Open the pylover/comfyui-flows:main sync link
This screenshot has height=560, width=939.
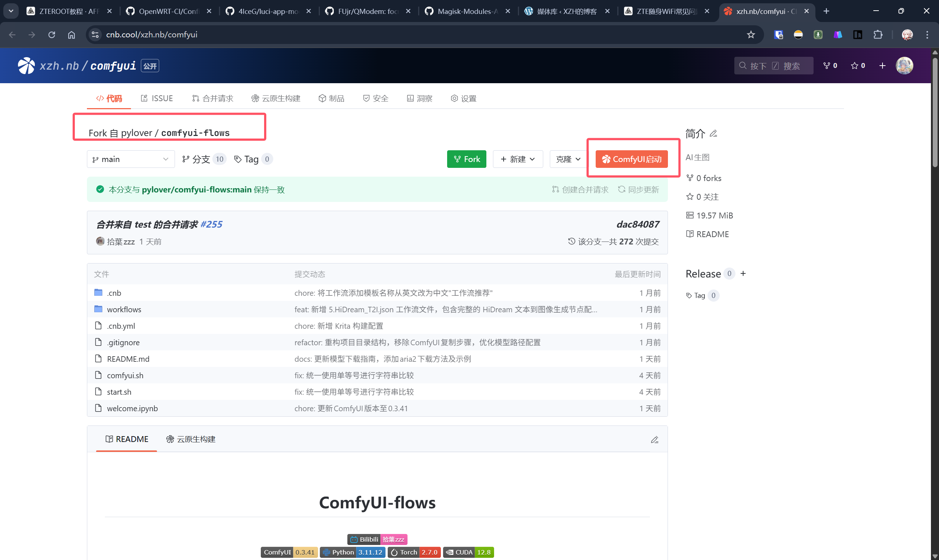(x=197, y=189)
